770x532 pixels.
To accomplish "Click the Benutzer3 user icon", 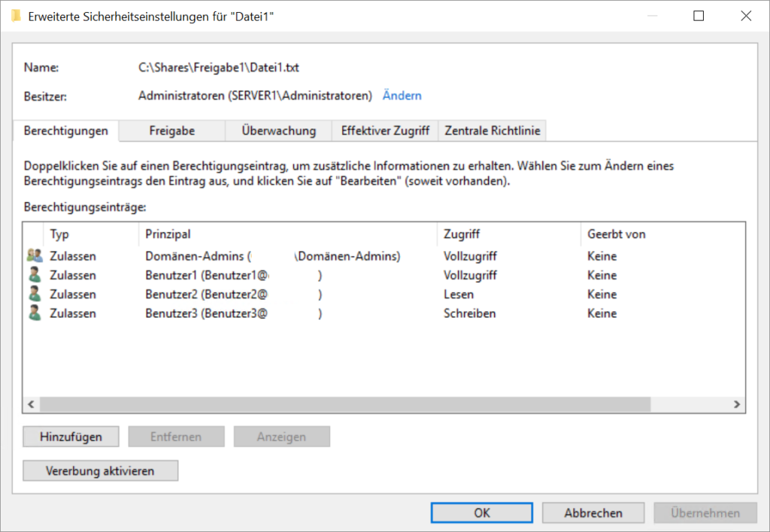I will (34, 313).
